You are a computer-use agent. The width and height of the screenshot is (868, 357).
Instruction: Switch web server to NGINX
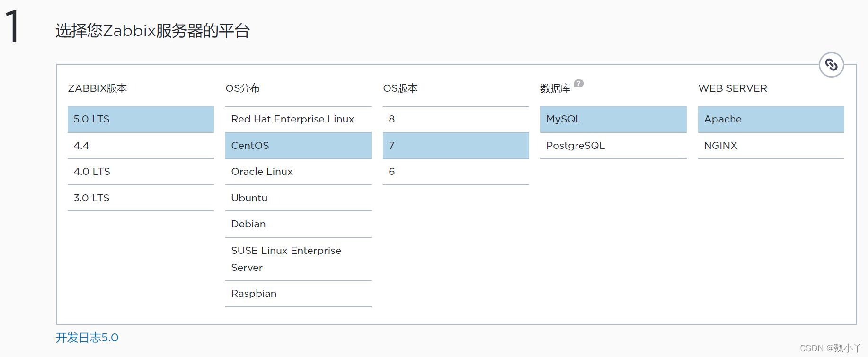point(771,146)
